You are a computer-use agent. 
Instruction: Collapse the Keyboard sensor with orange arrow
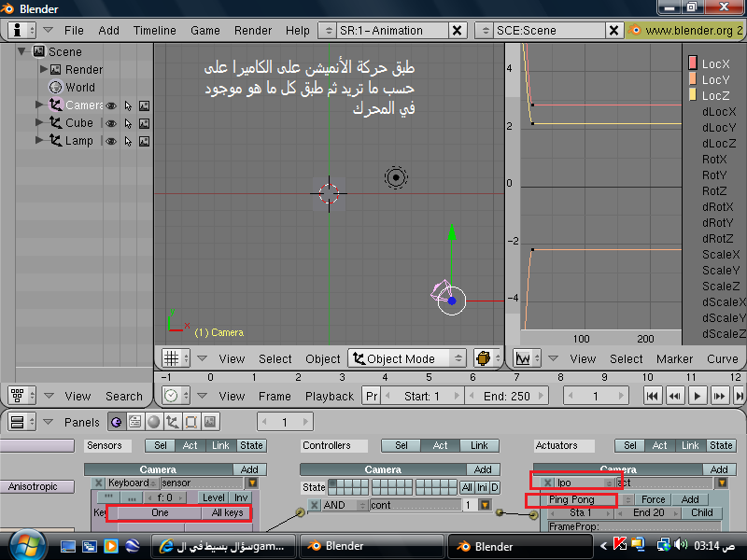click(x=252, y=483)
